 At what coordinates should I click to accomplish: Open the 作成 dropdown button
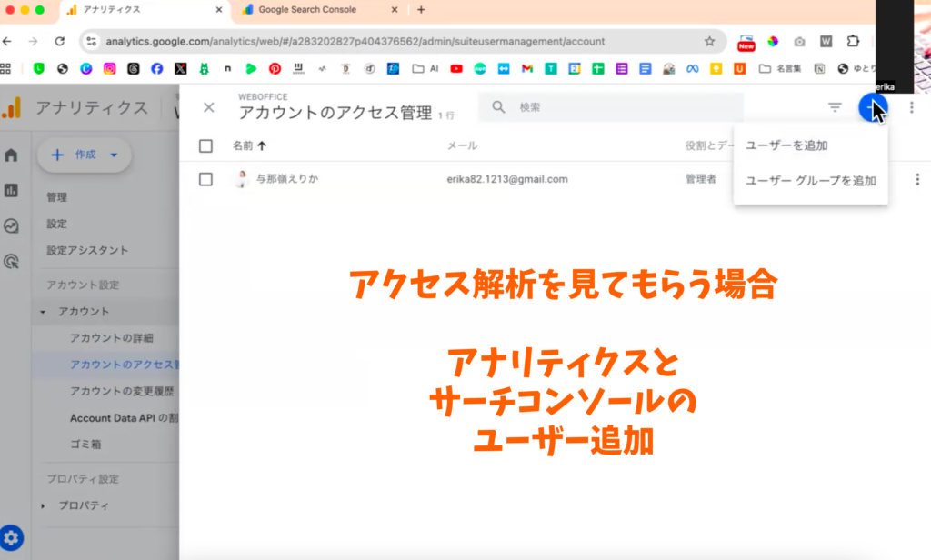(x=85, y=155)
